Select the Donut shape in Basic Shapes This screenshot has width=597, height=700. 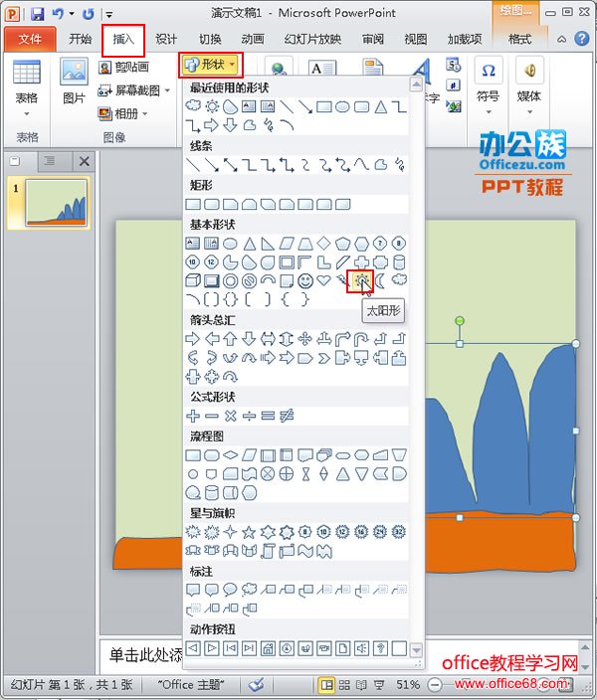tap(230, 280)
